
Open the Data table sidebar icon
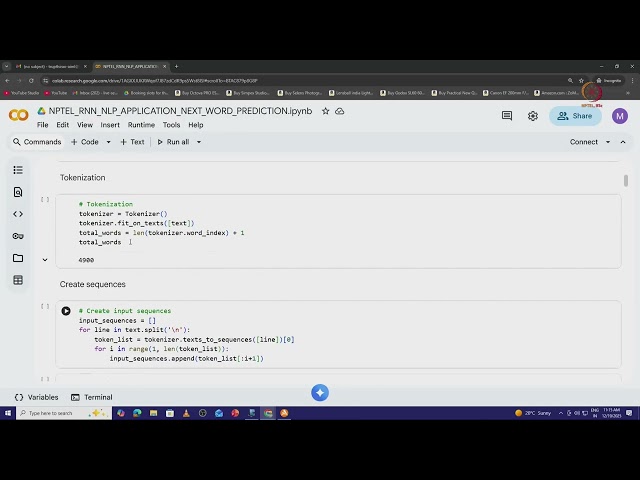[x=18, y=280]
